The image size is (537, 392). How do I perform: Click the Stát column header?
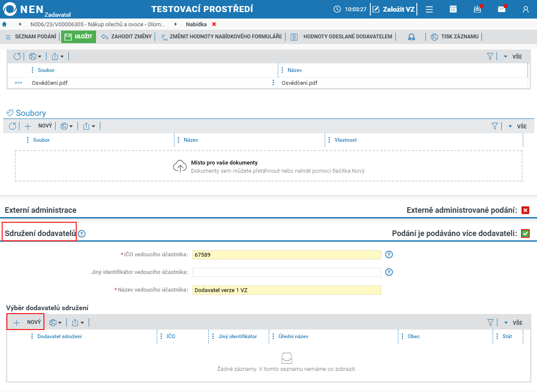coord(507,336)
